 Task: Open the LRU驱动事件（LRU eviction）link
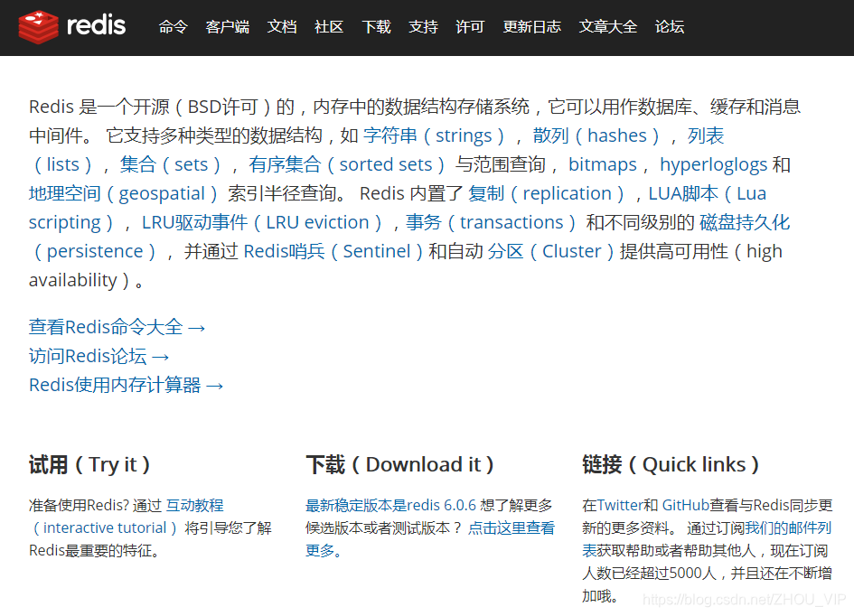tap(261, 222)
